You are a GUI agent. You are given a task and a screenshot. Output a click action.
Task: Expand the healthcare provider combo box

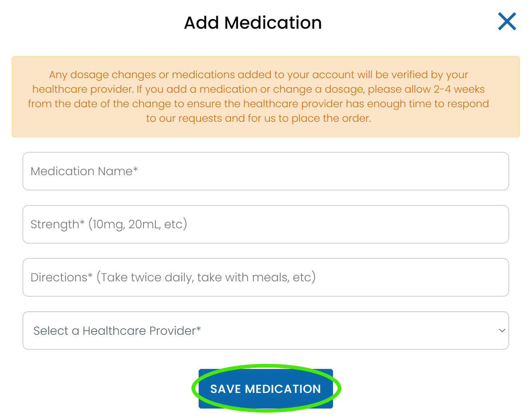point(265,330)
